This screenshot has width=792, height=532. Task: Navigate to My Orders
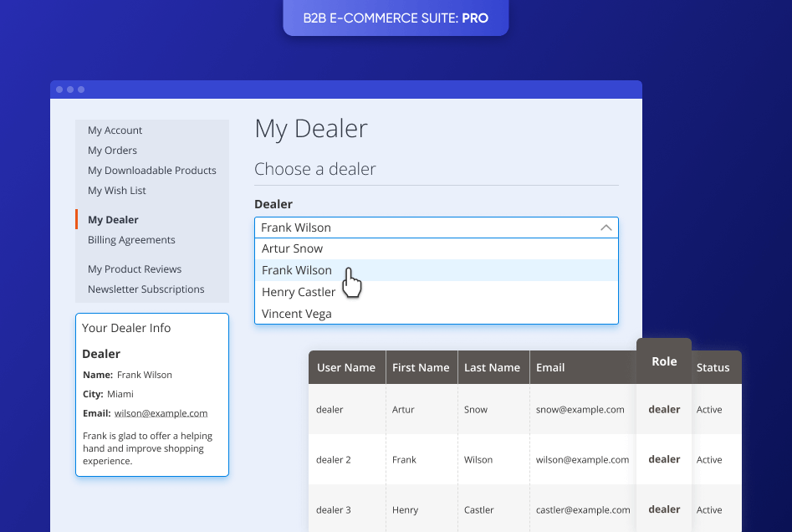[x=112, y=150]
